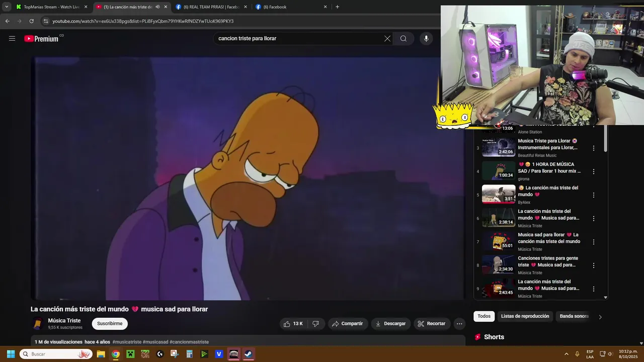This screenshot has height=362, width=644.
Task: Open options for Musica sad para llorar 55:01
Action: tap(594, 242)
